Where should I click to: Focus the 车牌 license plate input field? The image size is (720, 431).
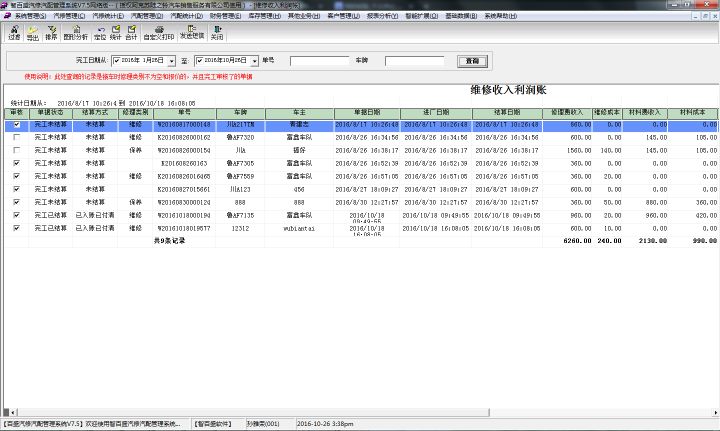click(x=415, y=61)
